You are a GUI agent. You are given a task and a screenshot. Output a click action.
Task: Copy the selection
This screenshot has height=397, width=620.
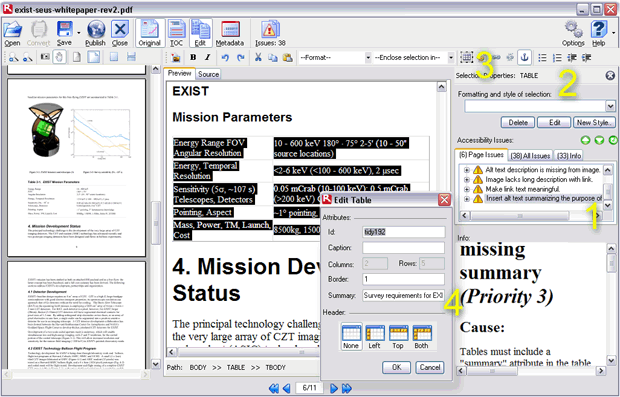(273, 58)
